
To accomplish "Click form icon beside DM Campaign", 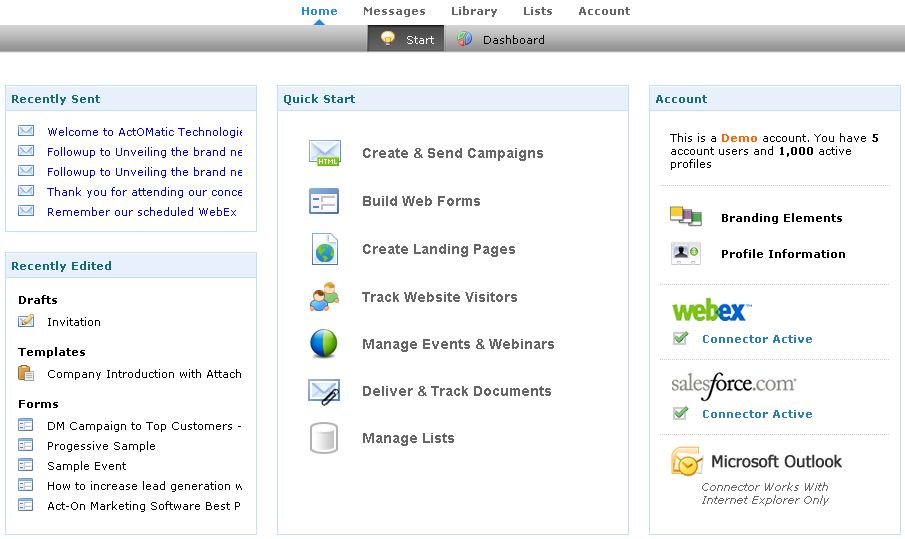I will (x=26, y=425).
